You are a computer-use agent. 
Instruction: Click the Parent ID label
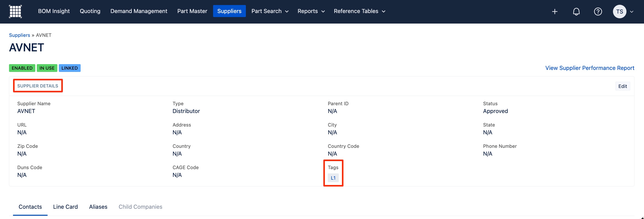(x=338, y=103)
